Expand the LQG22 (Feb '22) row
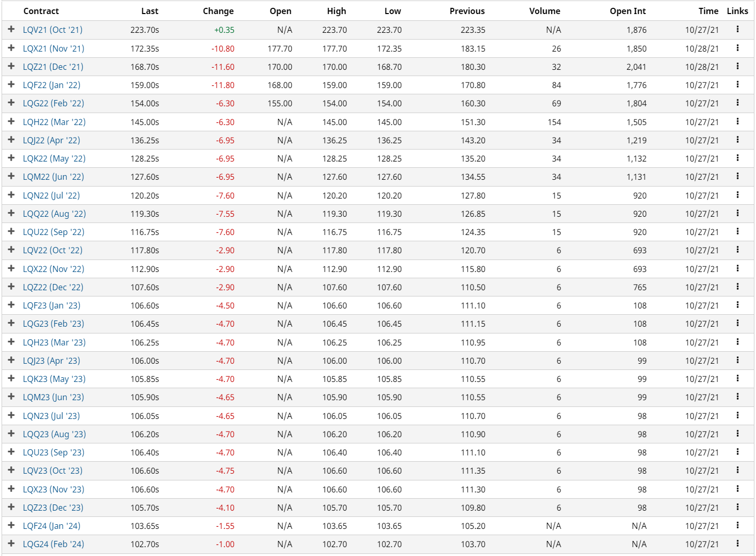The height and width of the screenshot is (556, 756). click(11, 103)
